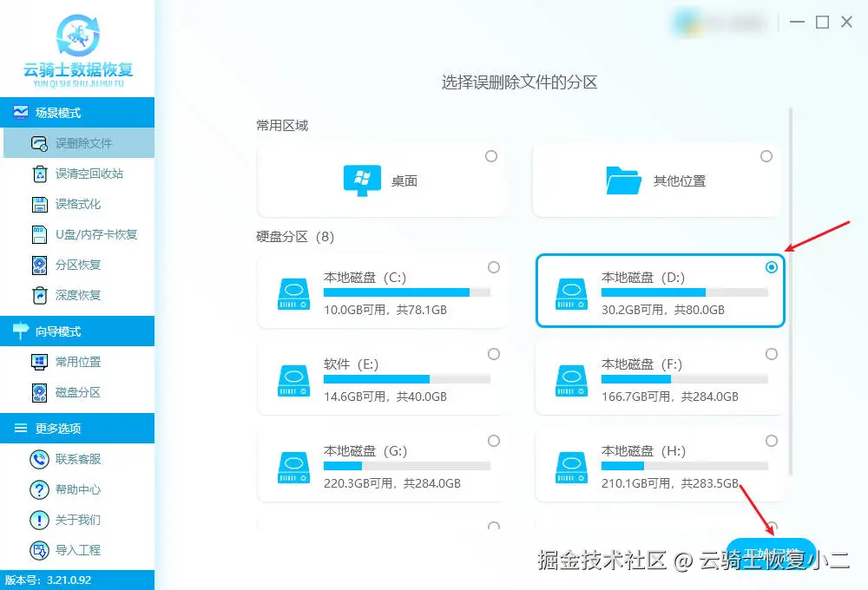The image size is (868, 590).
Task: Click the 磁盘分区 disk icon
Action: (39, 392)
